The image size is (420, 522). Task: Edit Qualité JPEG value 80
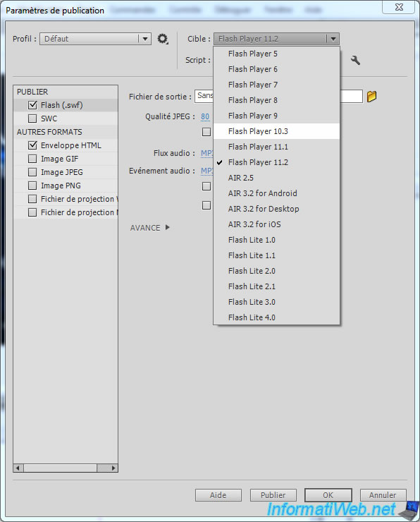205,116
